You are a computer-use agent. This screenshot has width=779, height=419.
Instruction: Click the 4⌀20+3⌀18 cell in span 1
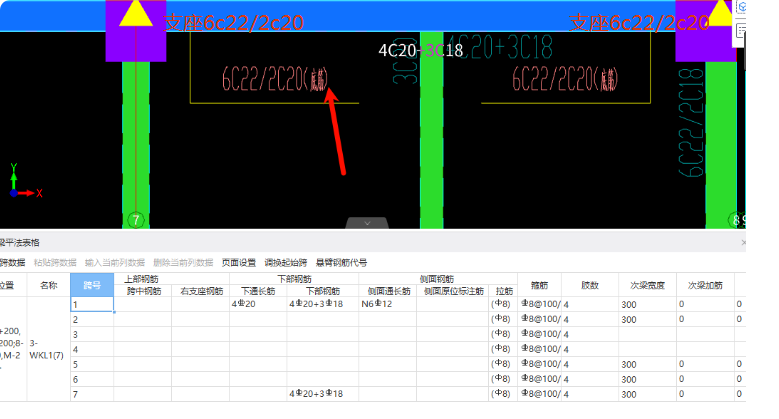pos(322,304)
